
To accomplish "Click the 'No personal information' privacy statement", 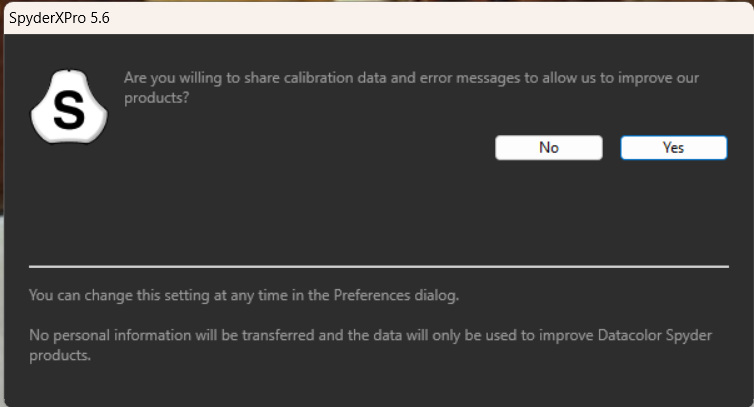I will (x=370, y=345).
